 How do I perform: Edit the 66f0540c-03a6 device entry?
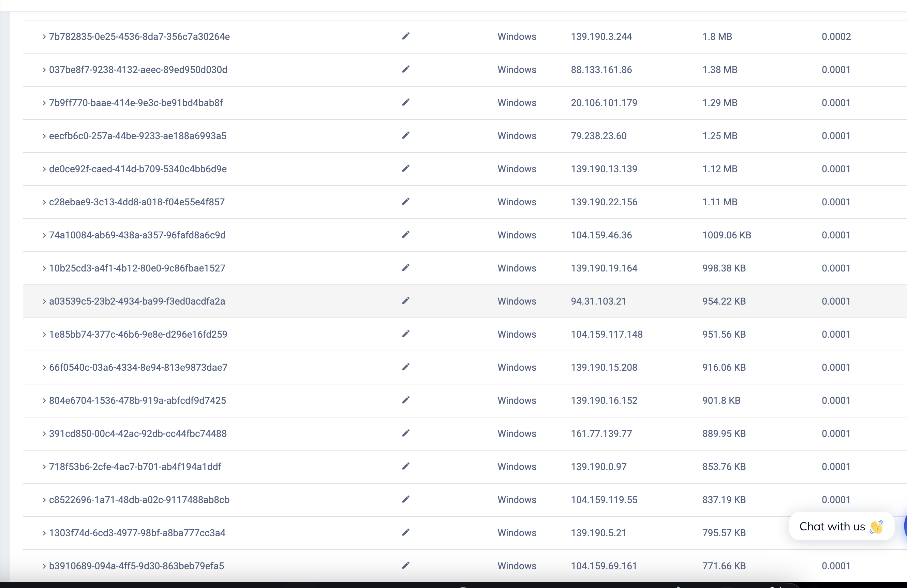coord(405,367)
